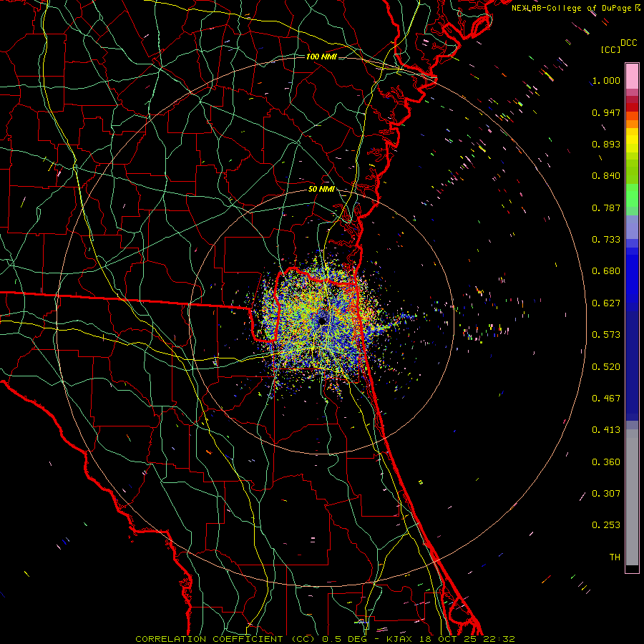Select the 0.573 value on the scale
This screenshot has width=644, height=644.
click(606, 335)
